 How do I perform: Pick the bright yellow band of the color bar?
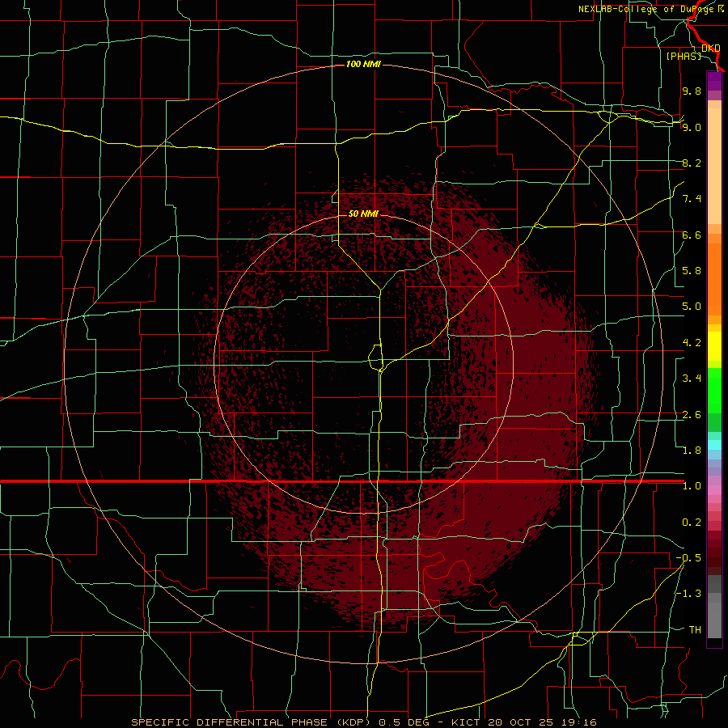714,346
